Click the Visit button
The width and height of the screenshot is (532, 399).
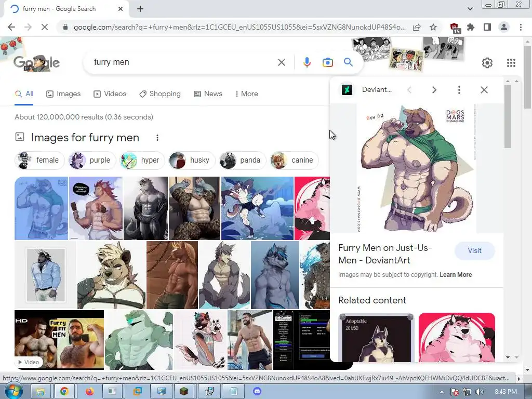coord(475,251)
